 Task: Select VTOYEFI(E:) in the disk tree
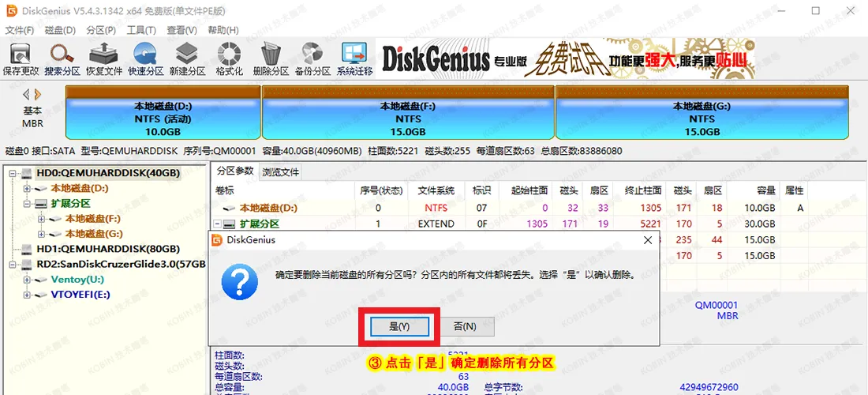pos(80,295)
